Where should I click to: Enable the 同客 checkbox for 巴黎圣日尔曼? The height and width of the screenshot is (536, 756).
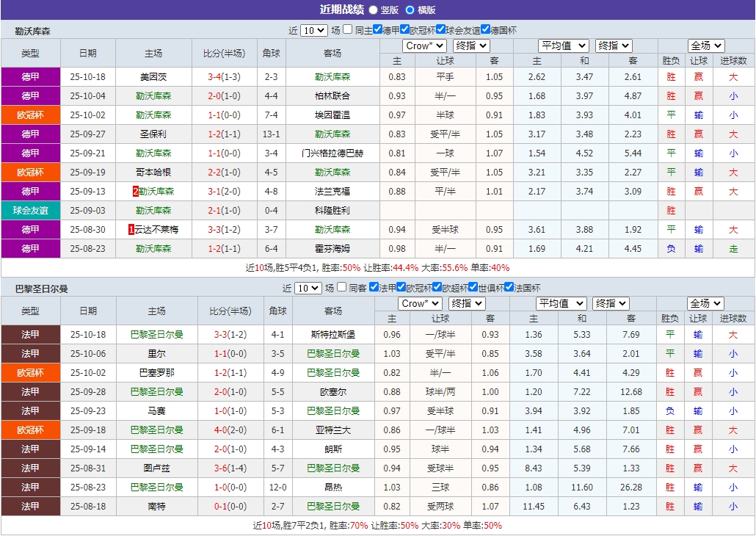click(342, 288)
